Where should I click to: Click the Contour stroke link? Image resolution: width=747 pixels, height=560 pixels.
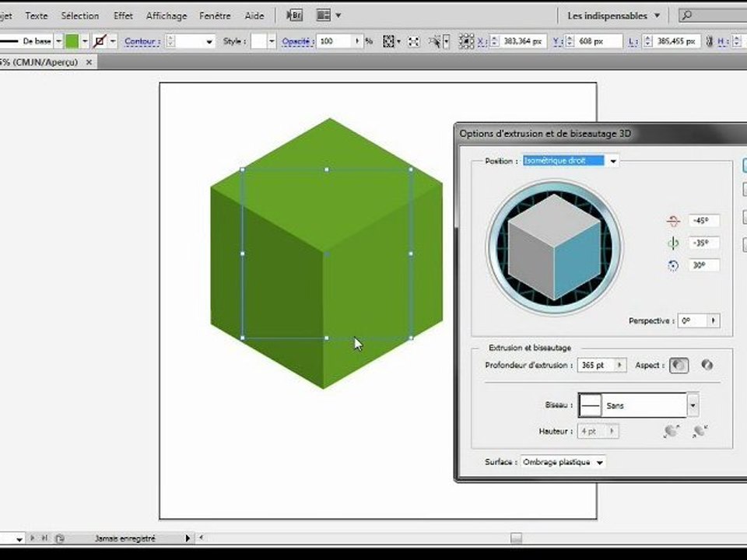click(139, 41)
